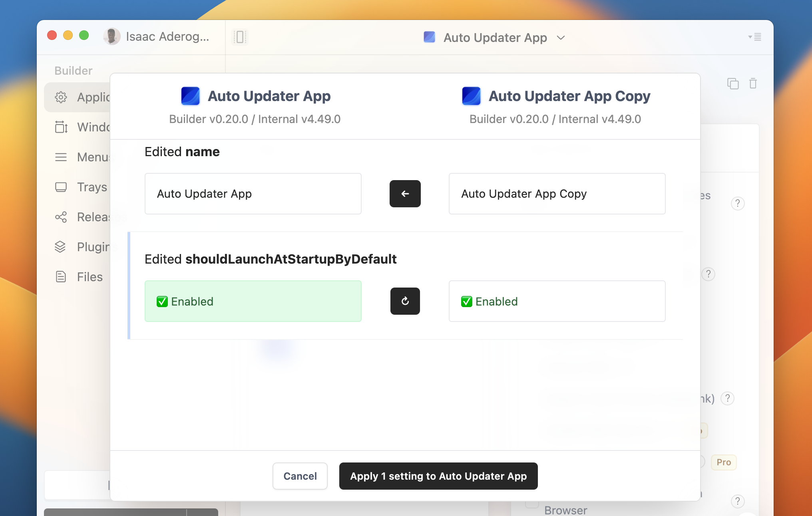Open the Releases section via its share icon

pyautogui.click(x=61, y=217)
